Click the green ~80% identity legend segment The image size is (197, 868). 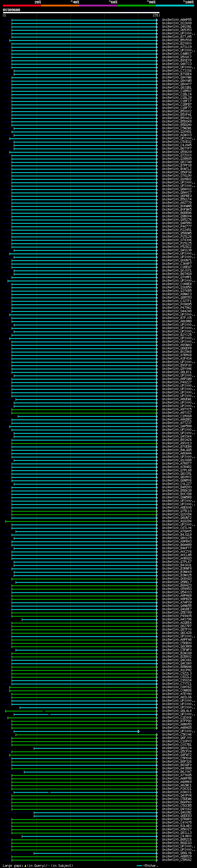(137, 6)
